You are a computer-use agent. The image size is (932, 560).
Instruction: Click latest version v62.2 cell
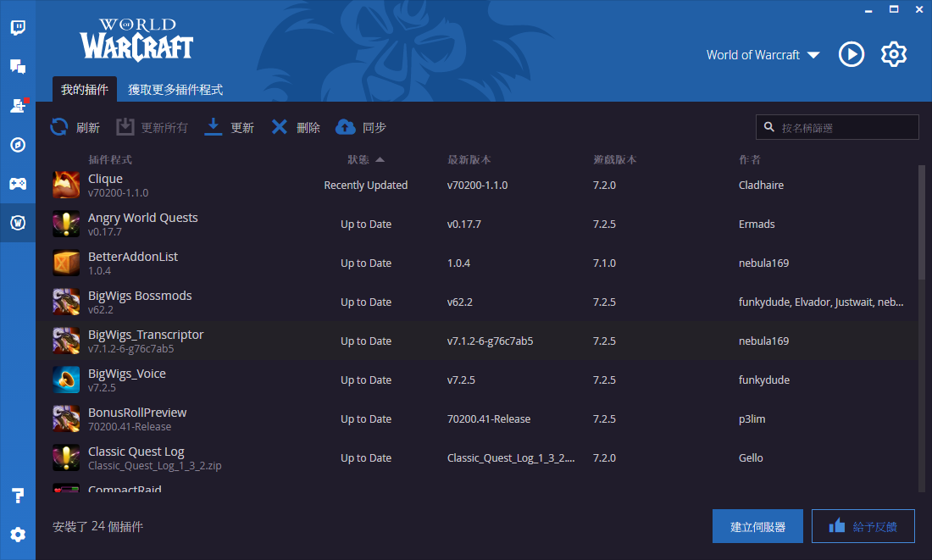459,302
